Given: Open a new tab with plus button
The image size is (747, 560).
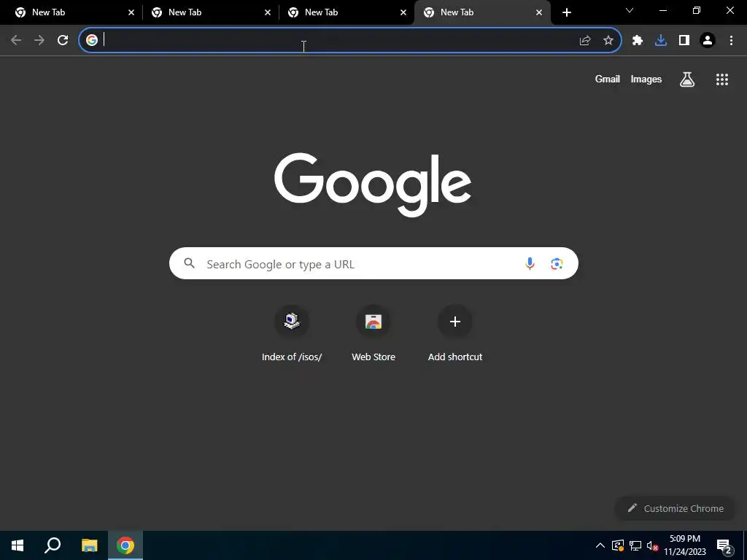Looking at the screenshot, I should [566, 12].
